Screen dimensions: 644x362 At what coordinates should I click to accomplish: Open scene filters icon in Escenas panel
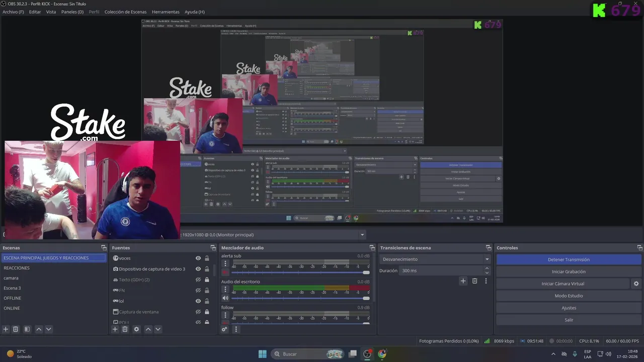pyautogui.click(x=27, y=329)
